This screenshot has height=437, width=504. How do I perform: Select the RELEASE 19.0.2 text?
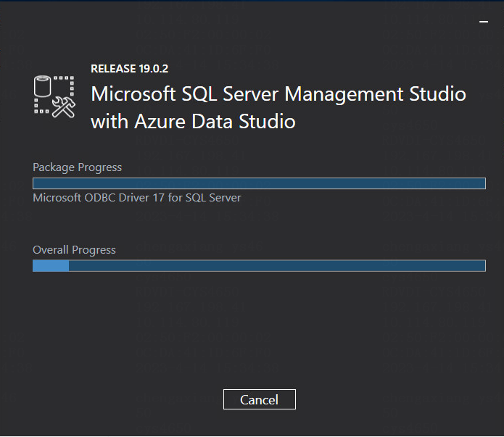(x=130, y=68)
